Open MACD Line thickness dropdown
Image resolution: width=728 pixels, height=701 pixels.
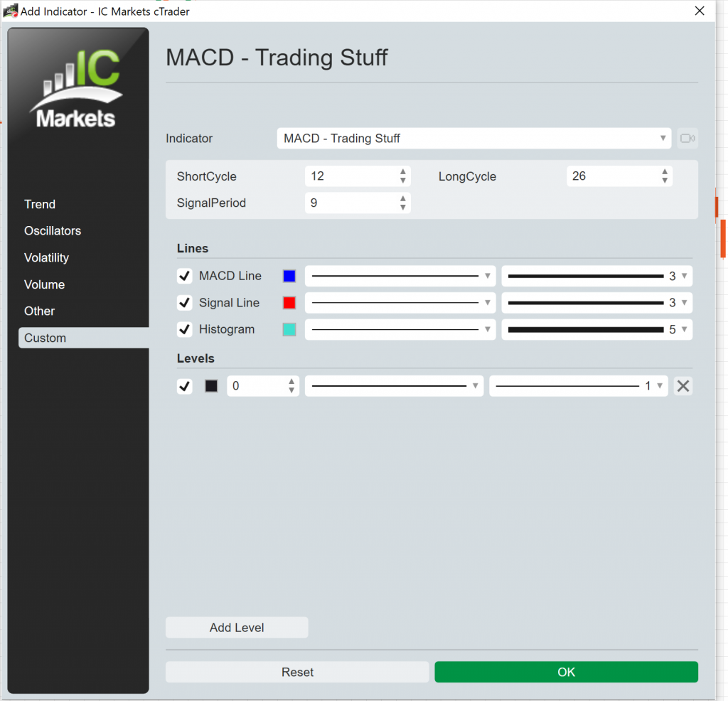(596, 276)
